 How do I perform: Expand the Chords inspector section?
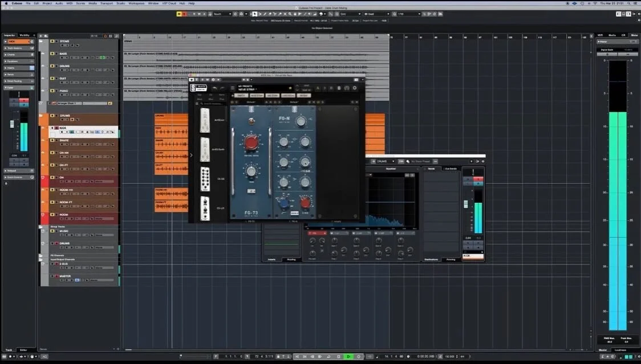coord(19,55)
